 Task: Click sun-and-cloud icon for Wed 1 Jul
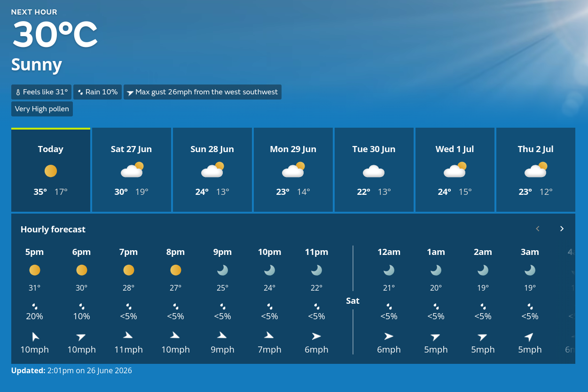tap(455, 169)
